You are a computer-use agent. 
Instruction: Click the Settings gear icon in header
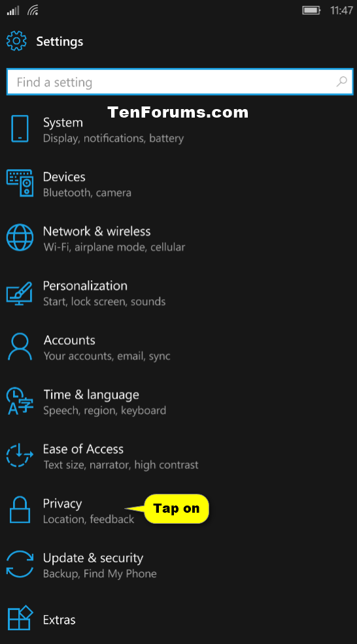coord(17,41)
